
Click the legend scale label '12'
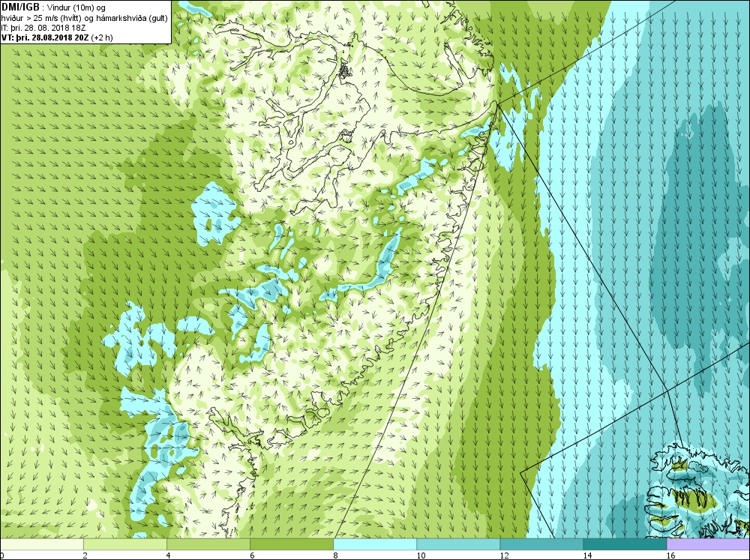point(504,556)
